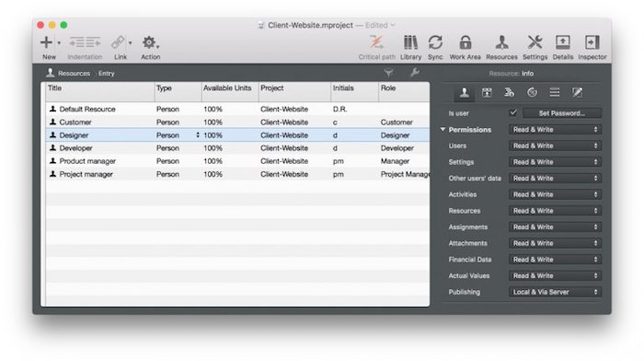Screen dimensions: 644x361
Task: Click the person icon beside Customer
Action: 52,122
